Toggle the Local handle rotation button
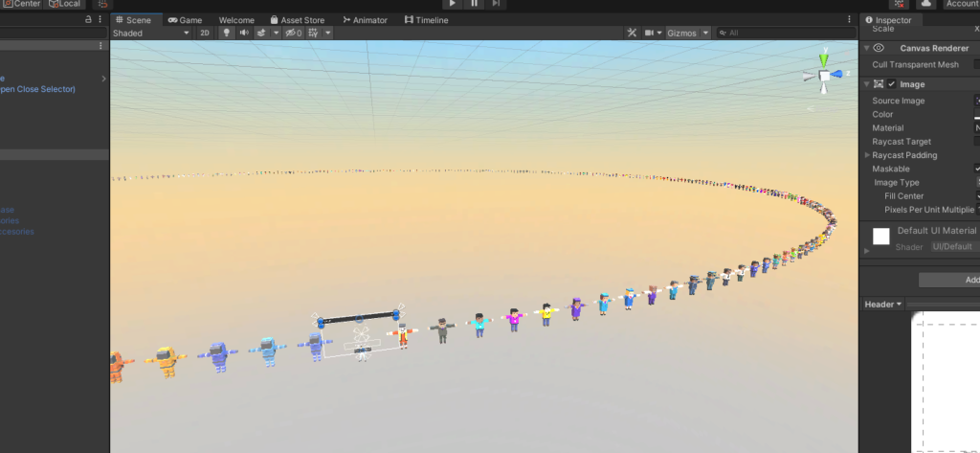The width and height of the screenshot is (980, 453). tap(65, 4)
